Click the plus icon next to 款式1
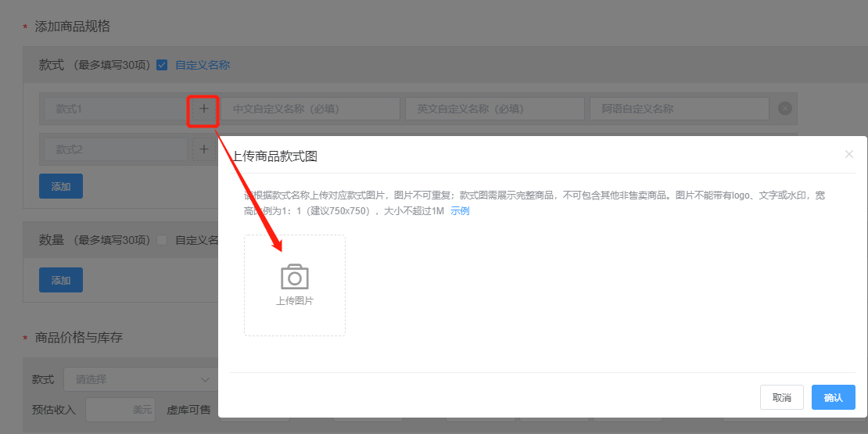This screenshot has height=434, width=868. click(203, 109)
